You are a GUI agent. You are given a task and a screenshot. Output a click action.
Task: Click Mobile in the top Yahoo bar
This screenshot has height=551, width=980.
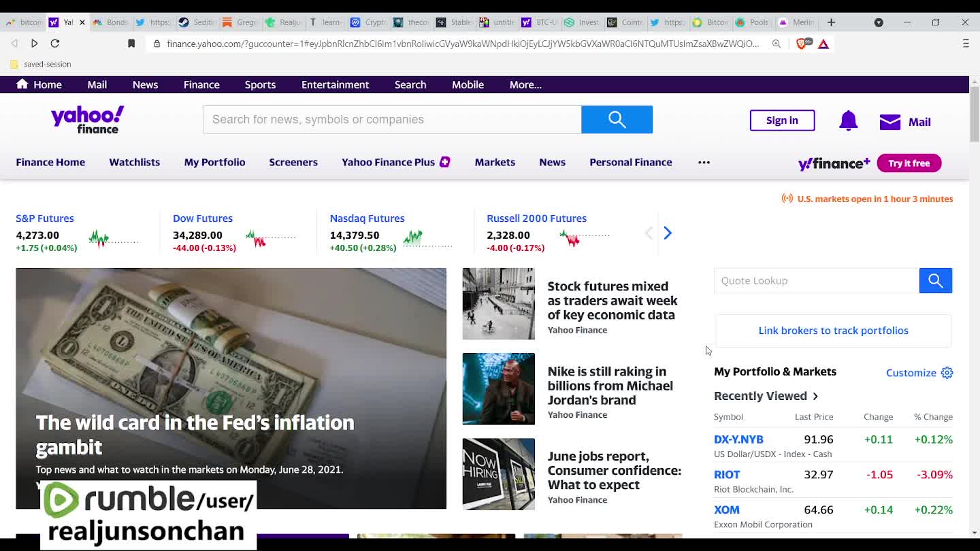click(468, 84)
